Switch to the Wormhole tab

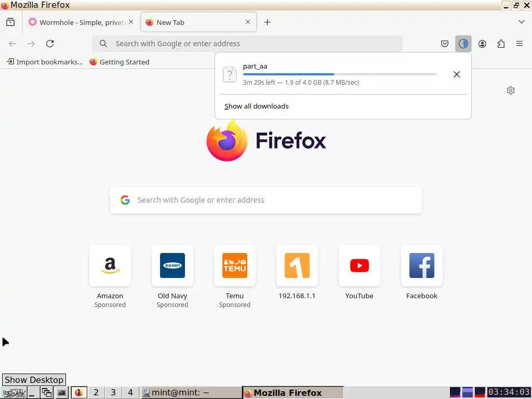81,22
